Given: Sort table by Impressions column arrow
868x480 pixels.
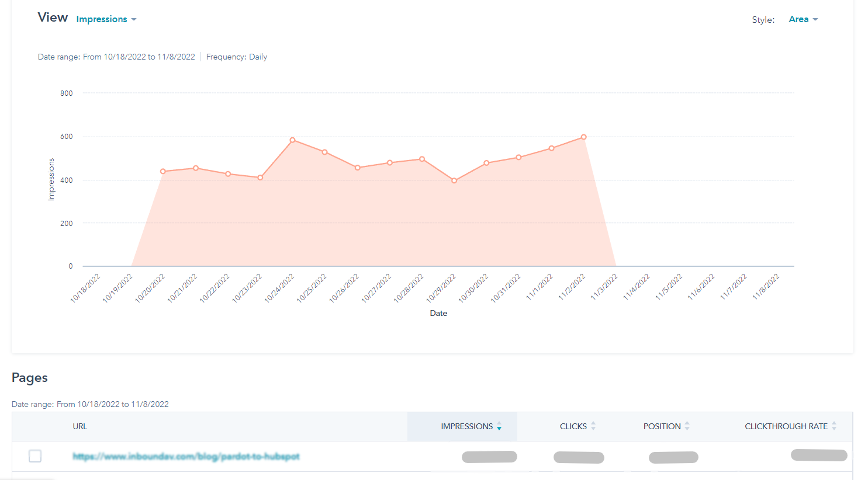Looking at the screenshot, I should point(499,427).
